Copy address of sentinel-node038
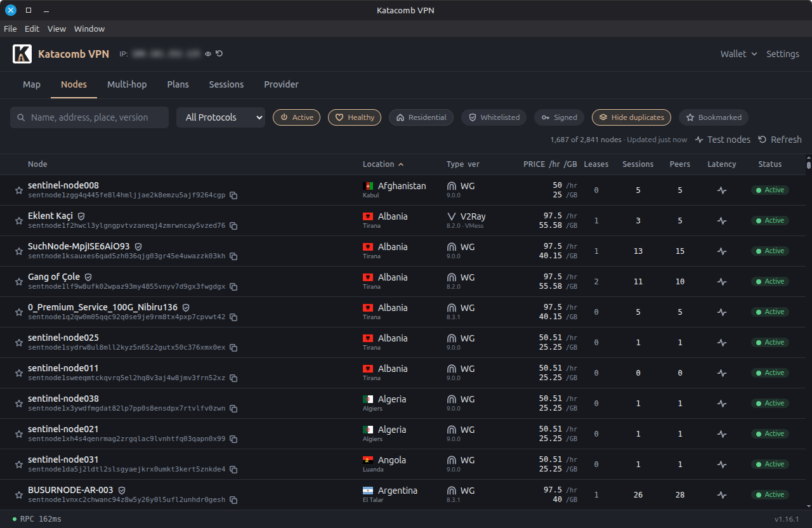This screenshot has width=812, height=528. (233, 409)
